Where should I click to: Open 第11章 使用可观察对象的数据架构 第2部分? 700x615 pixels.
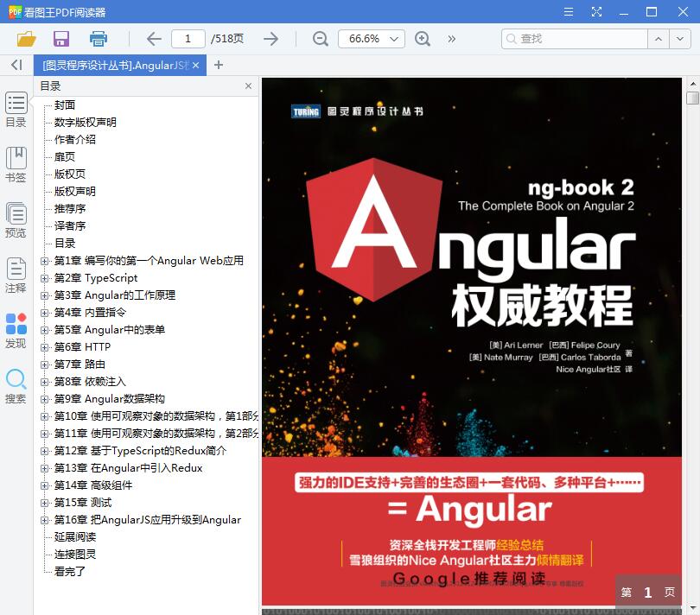pos(156,434)
